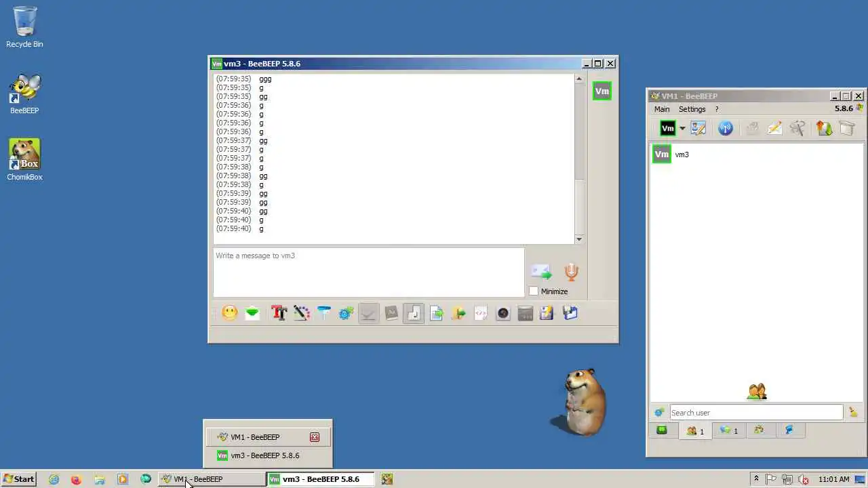Click the globe icon left of Search user

(659, 413)
